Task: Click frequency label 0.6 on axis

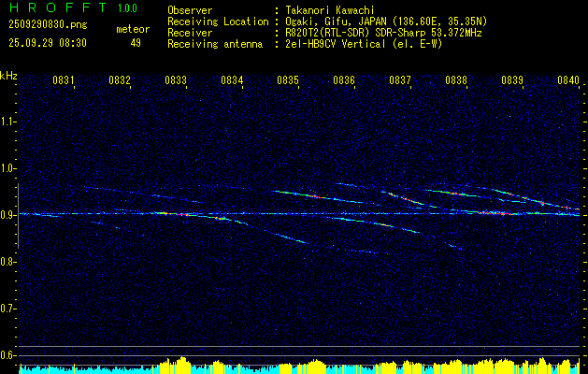Action: pos(7,355)
